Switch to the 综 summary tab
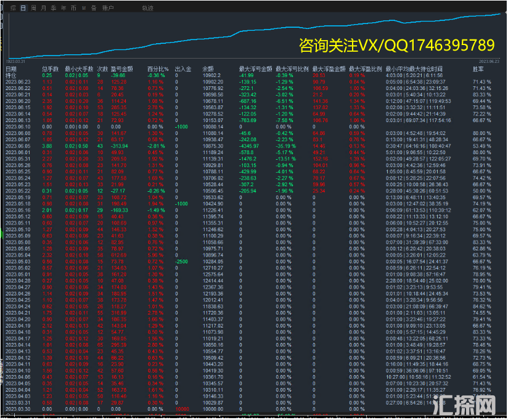 13,8
